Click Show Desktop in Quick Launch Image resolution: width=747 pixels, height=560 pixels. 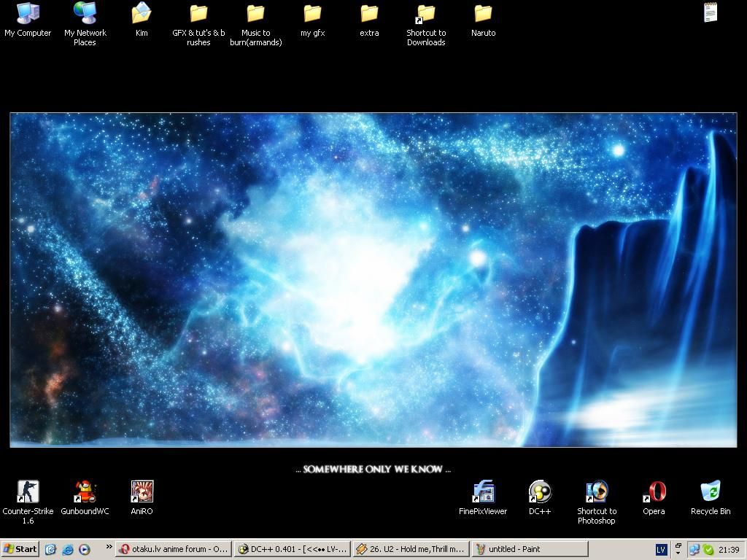pos(50,550)
